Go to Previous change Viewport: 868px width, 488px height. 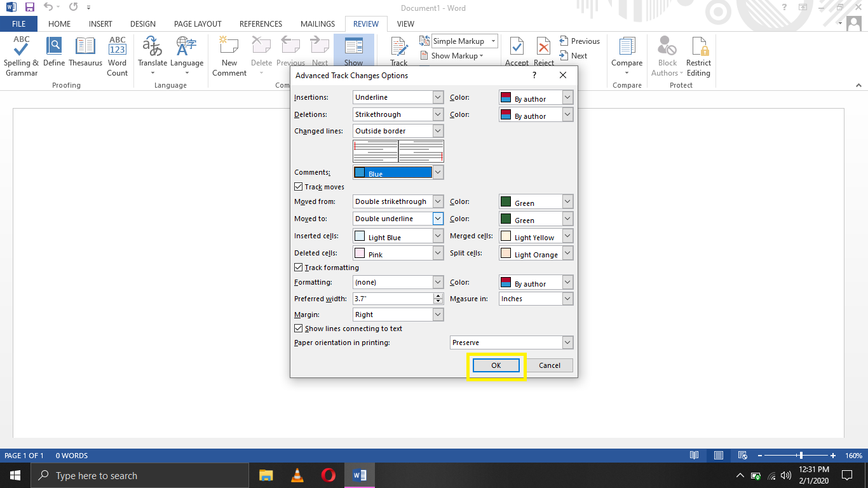580,41
